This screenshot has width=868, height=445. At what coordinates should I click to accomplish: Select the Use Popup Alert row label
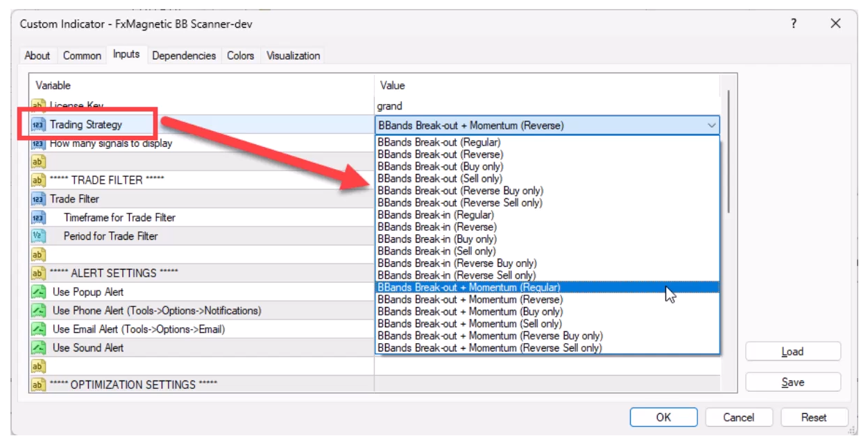click(x=88, y=292)
